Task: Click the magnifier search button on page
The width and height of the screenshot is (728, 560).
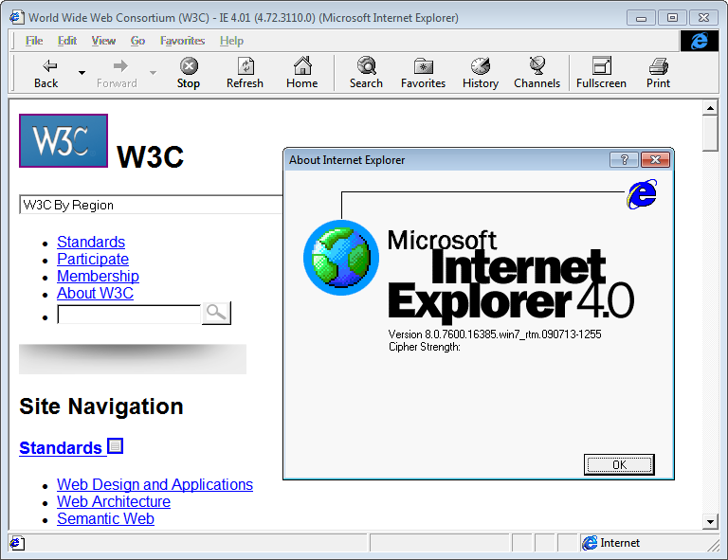Action: [216, 314]
